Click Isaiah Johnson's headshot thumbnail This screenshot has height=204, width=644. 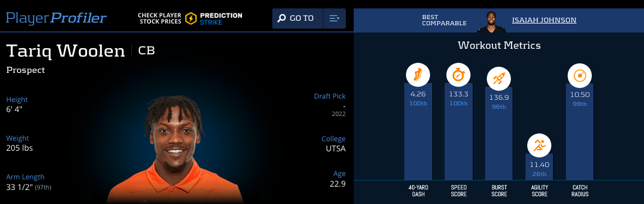(492, 22)
